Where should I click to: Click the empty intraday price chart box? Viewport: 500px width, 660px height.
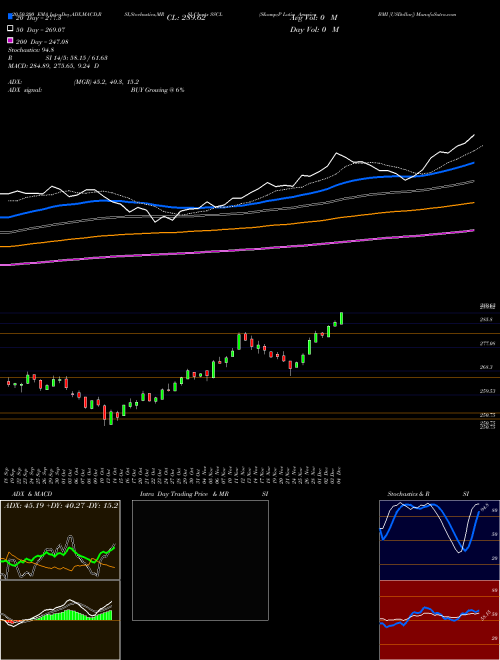[200, 560]
